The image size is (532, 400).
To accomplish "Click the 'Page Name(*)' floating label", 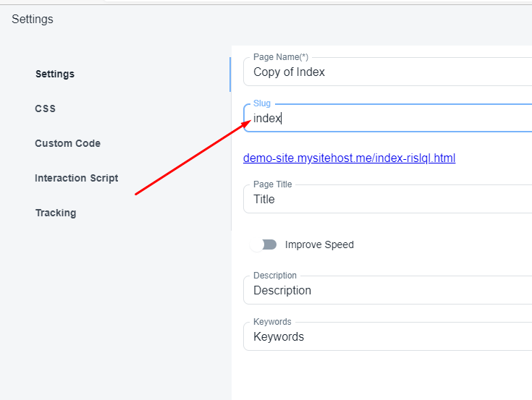I will 281,57.
